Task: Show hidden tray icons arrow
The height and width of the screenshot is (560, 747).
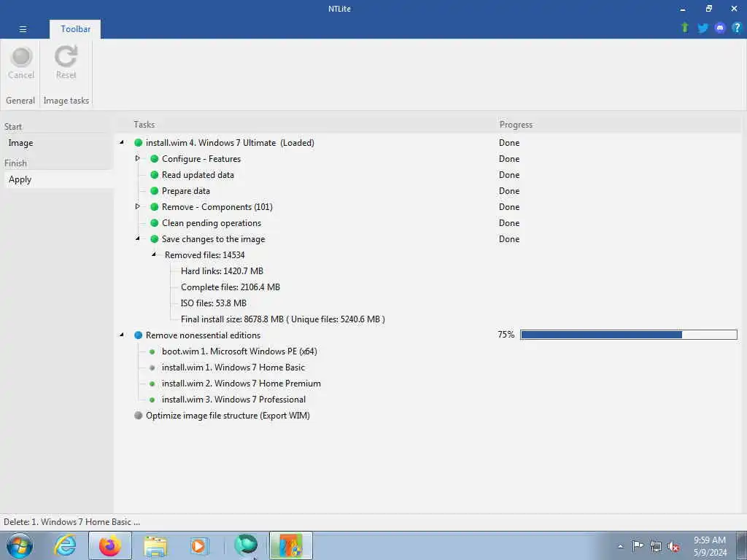Action: [620, 547]
